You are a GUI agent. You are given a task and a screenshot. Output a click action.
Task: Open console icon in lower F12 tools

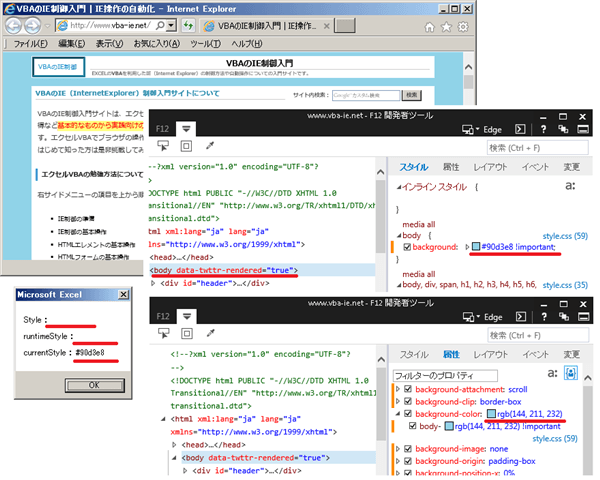(521, 317)
